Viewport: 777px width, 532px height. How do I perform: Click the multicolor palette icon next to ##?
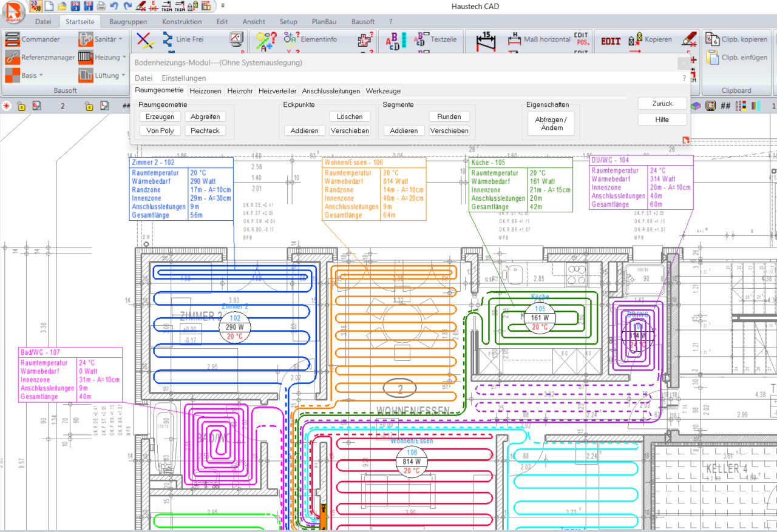[741, 106]
